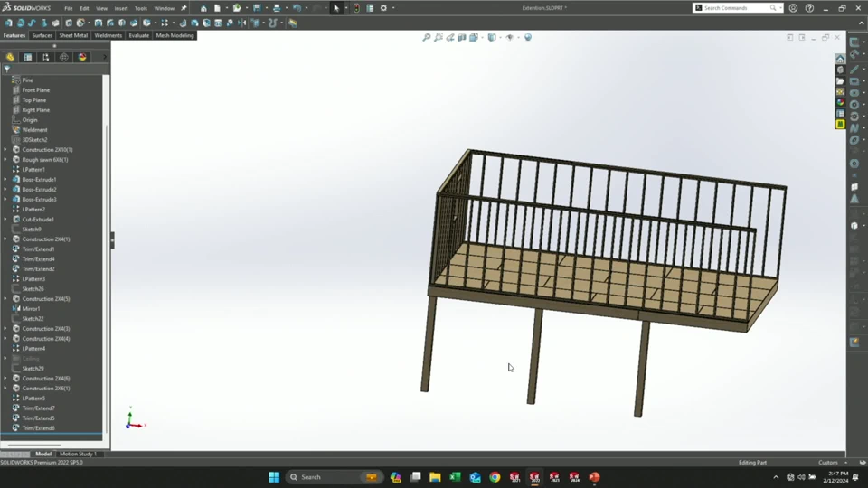Expand the manager pane tabs arrow
Viewport: 868px width, 488px height.
(x=105, y=57)
